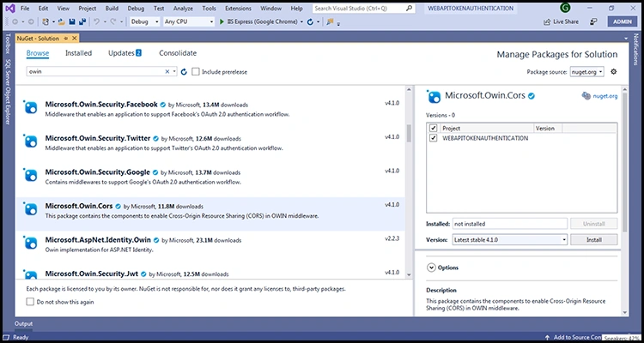Switch to the Installed tab

point(78,53)
